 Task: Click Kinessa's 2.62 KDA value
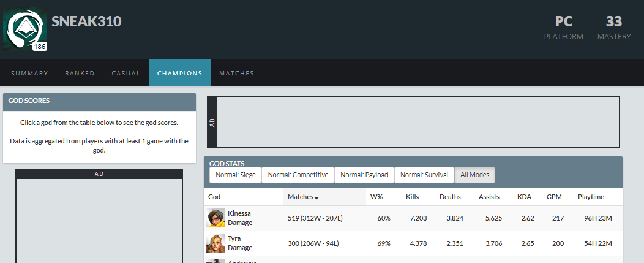(528, 218)
